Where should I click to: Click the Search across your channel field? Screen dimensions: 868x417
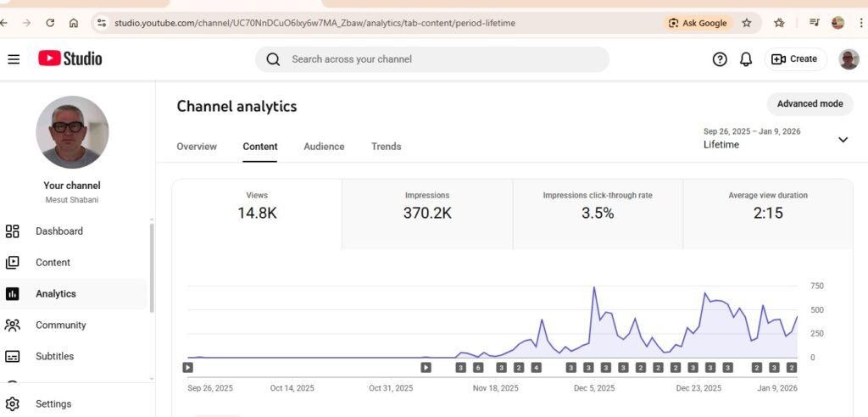(x=432, y=59)
